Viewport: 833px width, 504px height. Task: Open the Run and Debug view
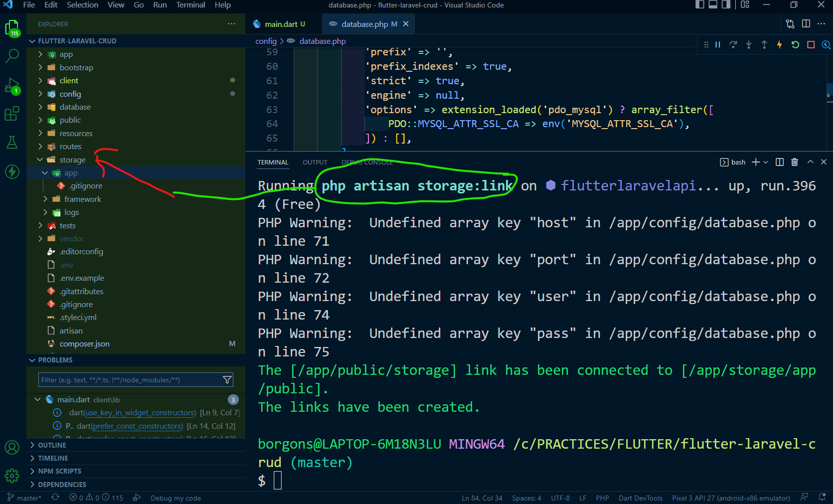tap(12, 86)
